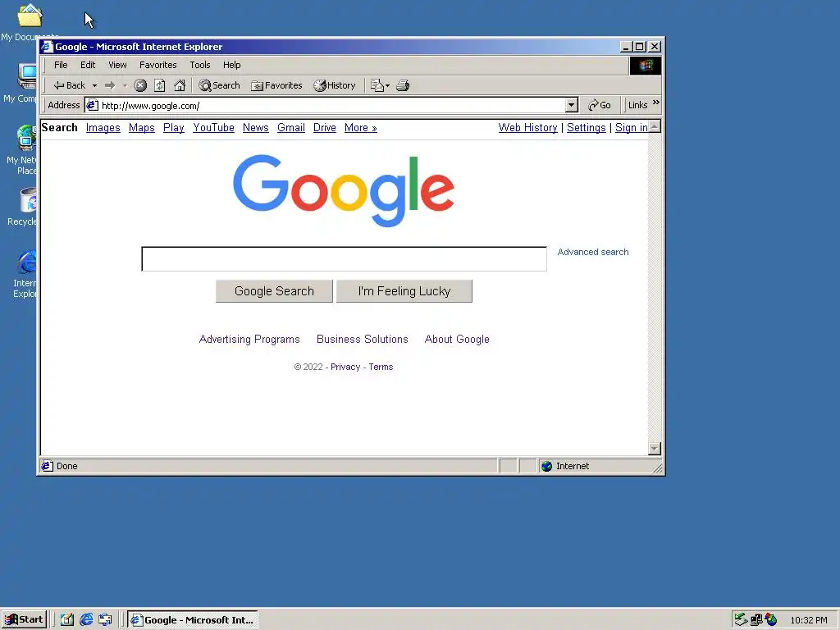Follow the Advanced search link
Screen dimensions: 840x630
click(x=593, y=252)
